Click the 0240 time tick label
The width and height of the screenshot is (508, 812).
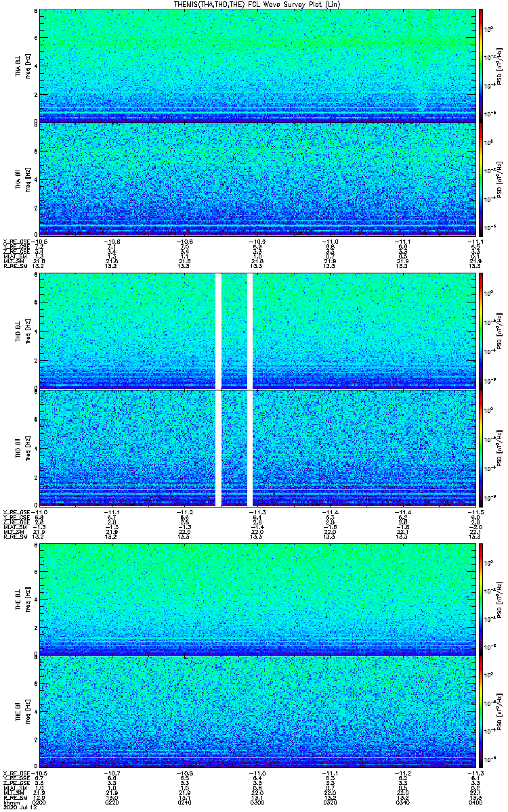click(x=185, y=803)
